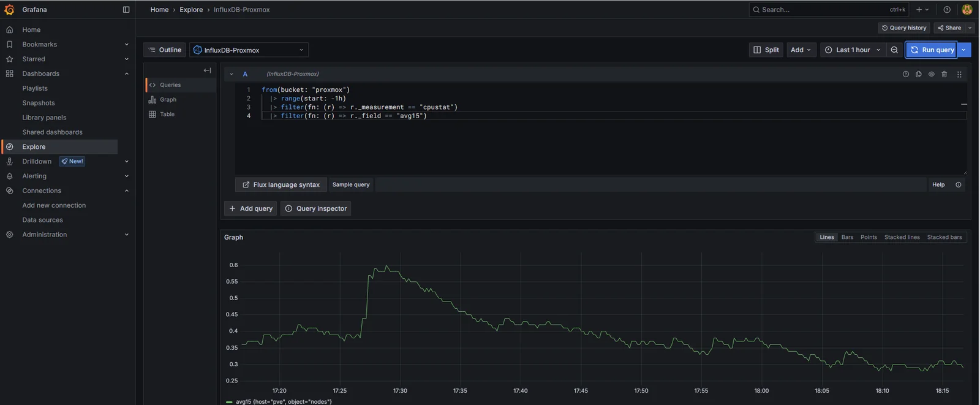Click the Split button

[766, 50]
